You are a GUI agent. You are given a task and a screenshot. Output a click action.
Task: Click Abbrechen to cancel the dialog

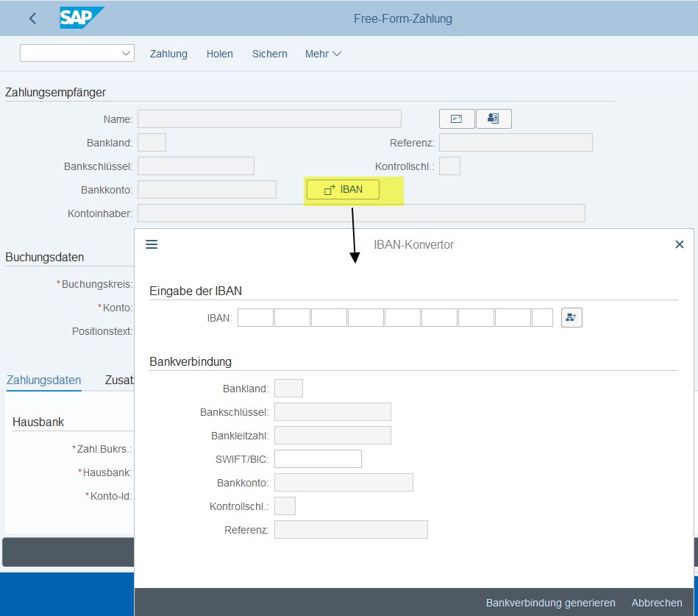point(657,603)
